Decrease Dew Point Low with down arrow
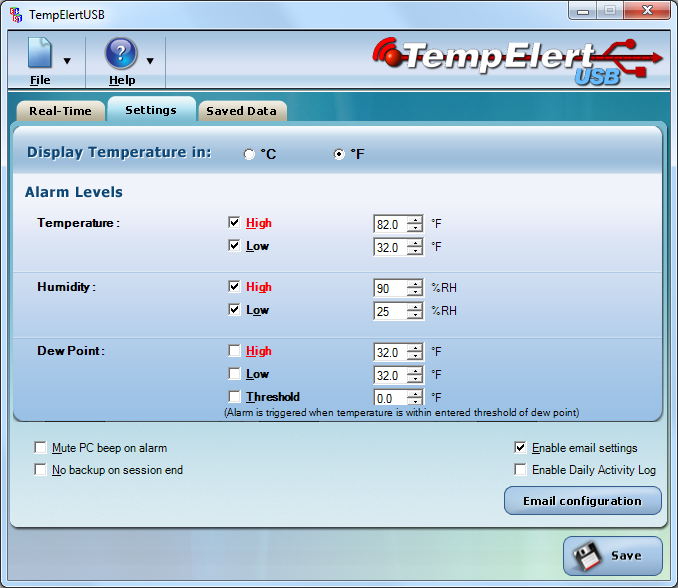The width and height of the screenshot is (678, 588). coord(415,380)
